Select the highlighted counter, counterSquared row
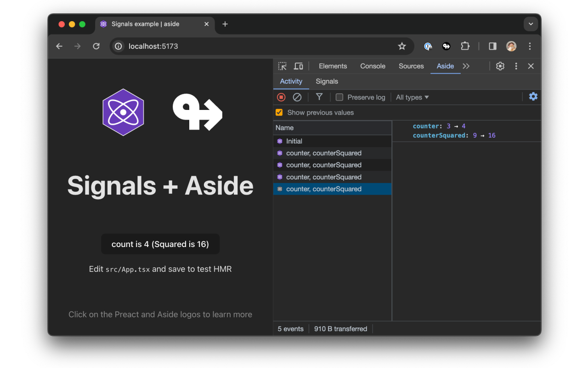Viewport: 588px width, 368px height. tap(333, 189)
